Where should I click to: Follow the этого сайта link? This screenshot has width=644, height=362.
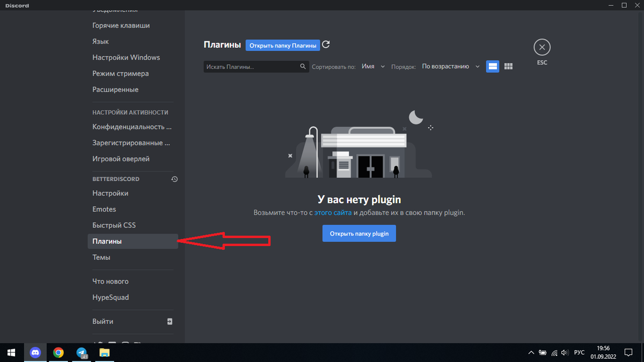[x=333, y=213]
